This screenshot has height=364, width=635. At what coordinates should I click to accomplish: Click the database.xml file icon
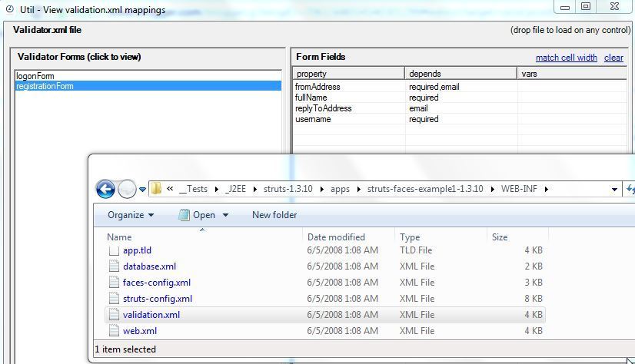coord(114,266)
